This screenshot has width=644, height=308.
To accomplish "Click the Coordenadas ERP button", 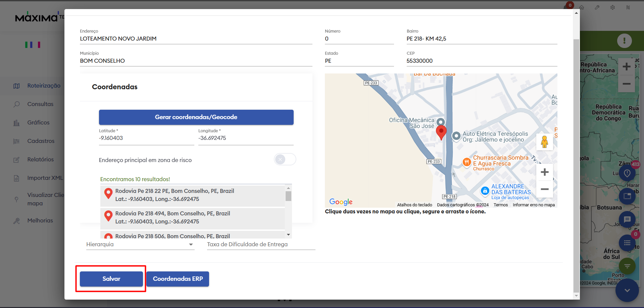I will pos(178,279).
